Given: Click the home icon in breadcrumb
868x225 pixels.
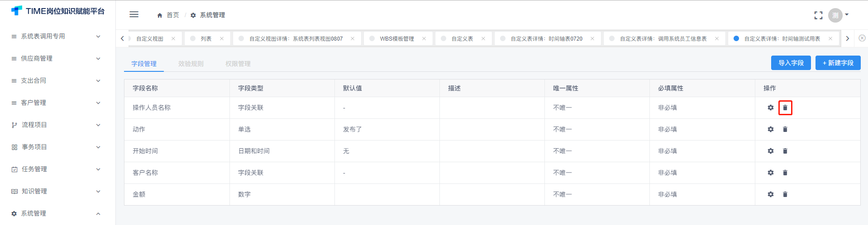Looking at the screenshot, I should pyautogui.click(x=160, y=15).
